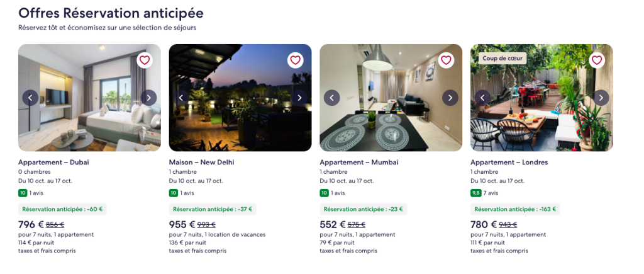Toggle heart on Mumbai apartment

pyautogui.click(x=446, y=60)
